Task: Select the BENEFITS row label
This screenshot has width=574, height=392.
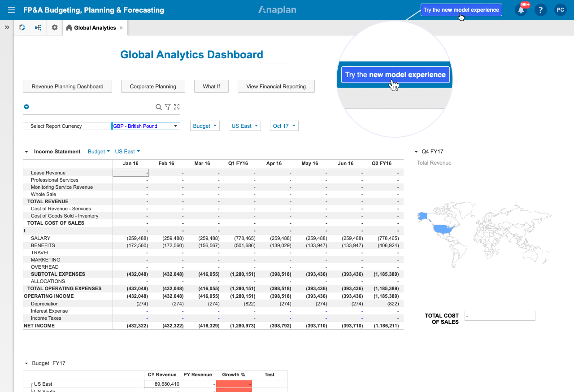Action: click(43, 245)
